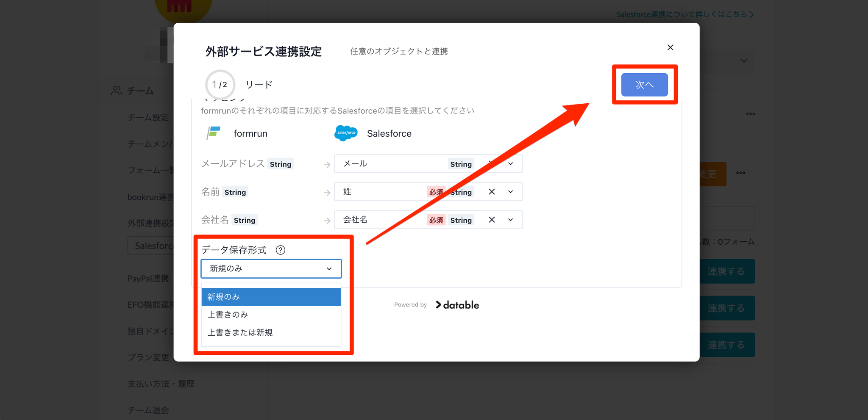Viewport: 868px width, 420px height.
Task: Click the first 連携する button below 0フォーム
Action: [x=726, y=271]
